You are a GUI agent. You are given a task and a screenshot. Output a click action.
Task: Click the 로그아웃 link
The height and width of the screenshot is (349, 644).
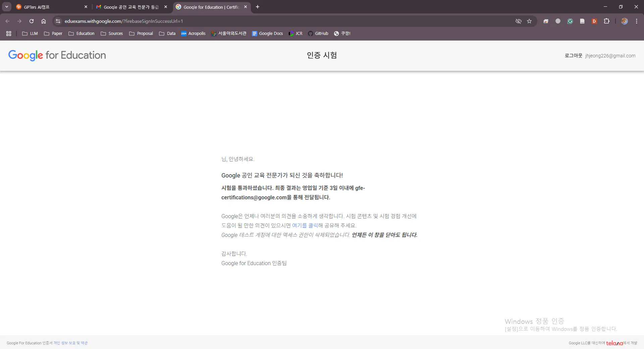(573, 55)
